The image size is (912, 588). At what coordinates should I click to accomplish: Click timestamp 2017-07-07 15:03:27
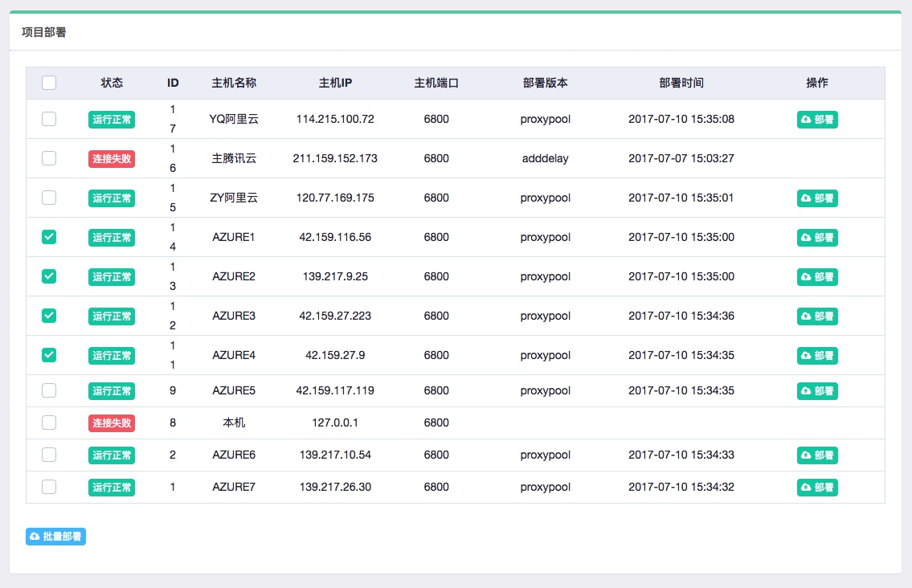pos(681,158)
